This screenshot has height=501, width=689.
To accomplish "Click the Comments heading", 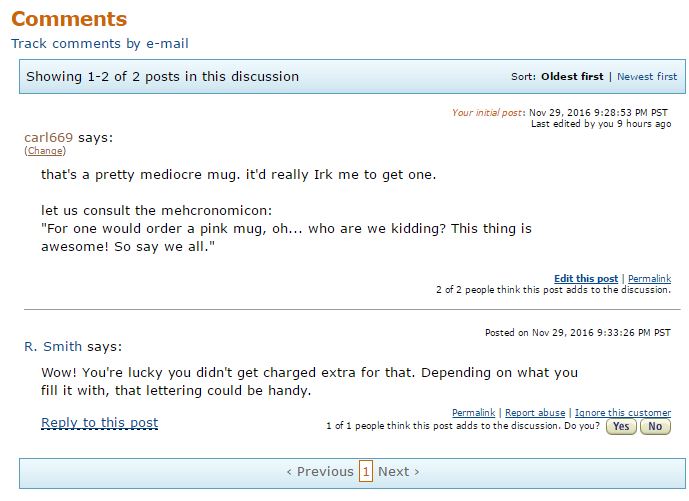I will tap(69, 19).
